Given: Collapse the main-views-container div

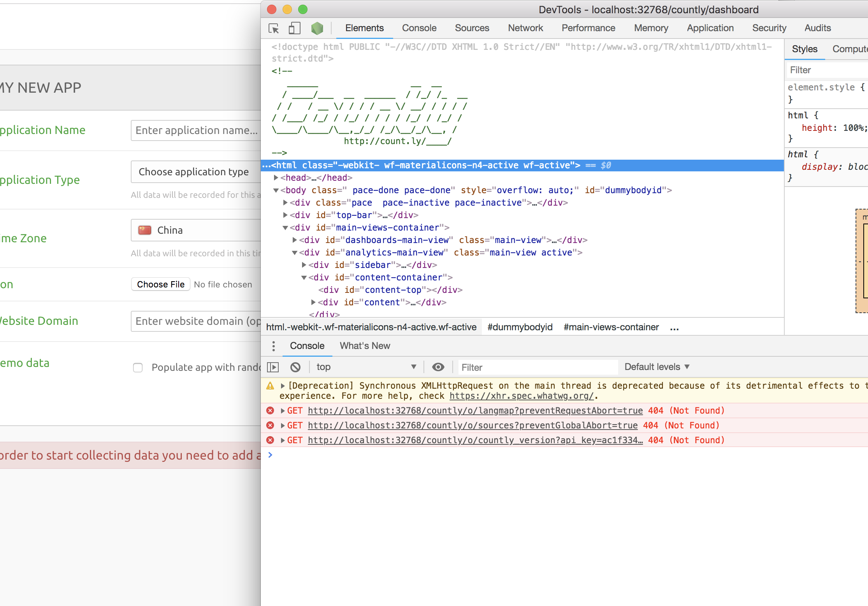Looking at the screenshot, I should tap(285, 227).
